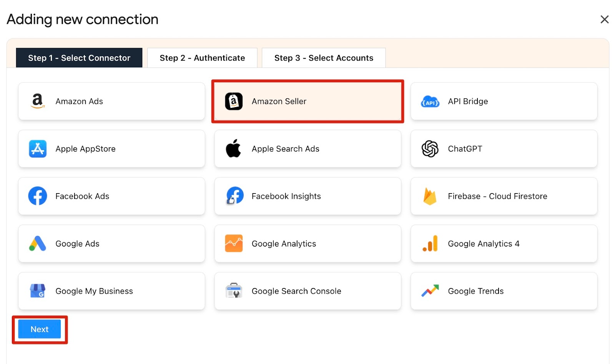Choose the Google Analytics connector label
The image size is (615, 364).
pyautogui.click(x=284, y=244)
